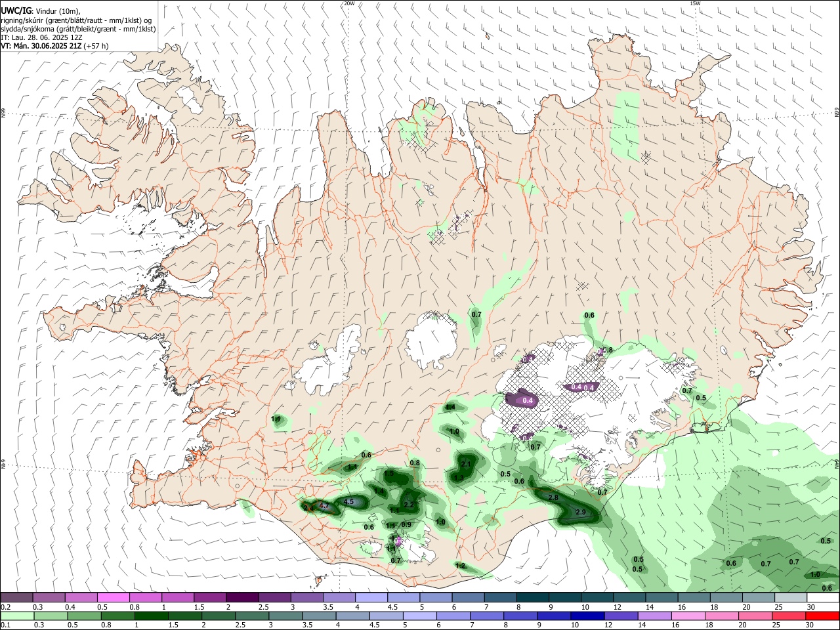Click the 2.1 precipitation value on the map

point(467,464)
